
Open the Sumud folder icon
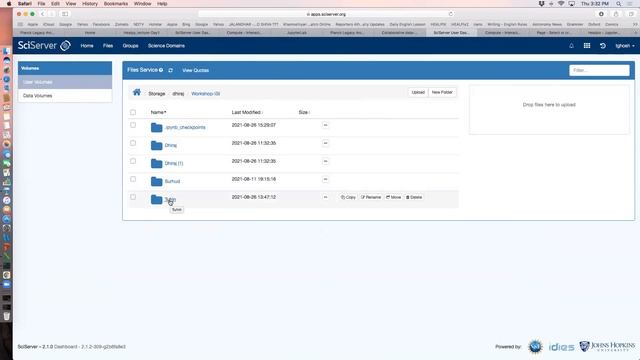[x=156, y=181]
